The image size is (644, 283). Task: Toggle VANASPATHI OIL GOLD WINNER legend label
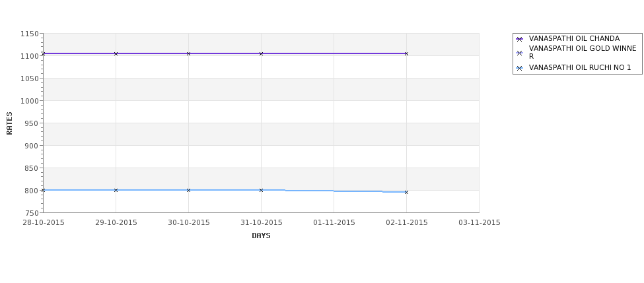pyautogui.click(x=583, y=53)
